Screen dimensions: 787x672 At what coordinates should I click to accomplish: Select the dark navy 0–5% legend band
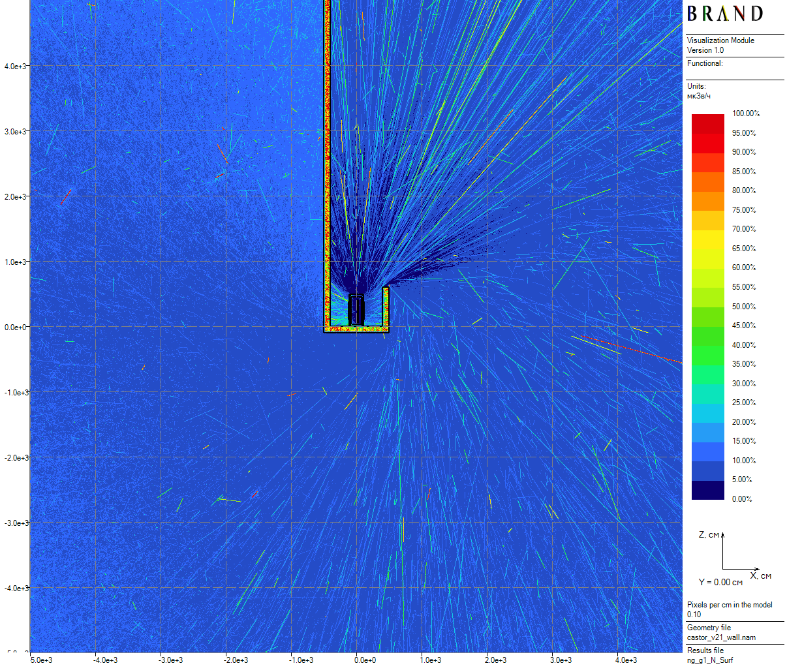(x=707, y=490)
